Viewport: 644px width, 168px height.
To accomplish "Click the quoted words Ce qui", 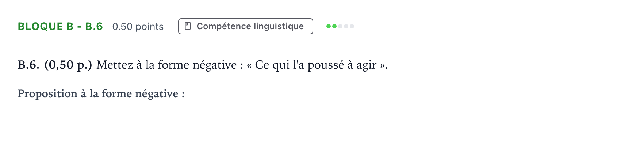I will pyautogui.click(x=272, y=65).
